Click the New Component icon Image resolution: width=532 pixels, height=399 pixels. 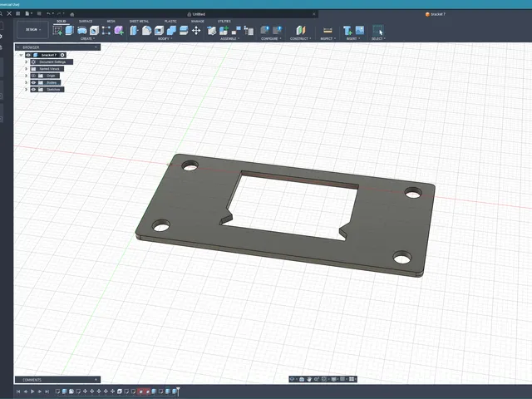(x=224, y=31)
